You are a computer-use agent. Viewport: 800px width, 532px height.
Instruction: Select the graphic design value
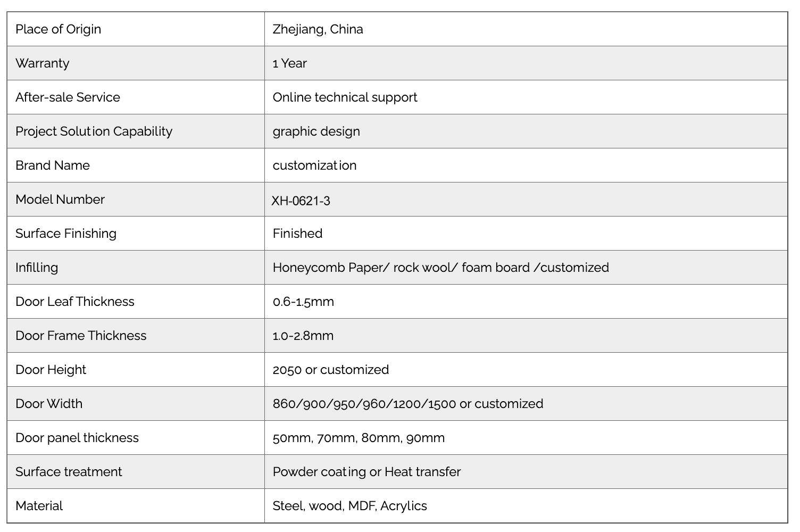point(316,131)
